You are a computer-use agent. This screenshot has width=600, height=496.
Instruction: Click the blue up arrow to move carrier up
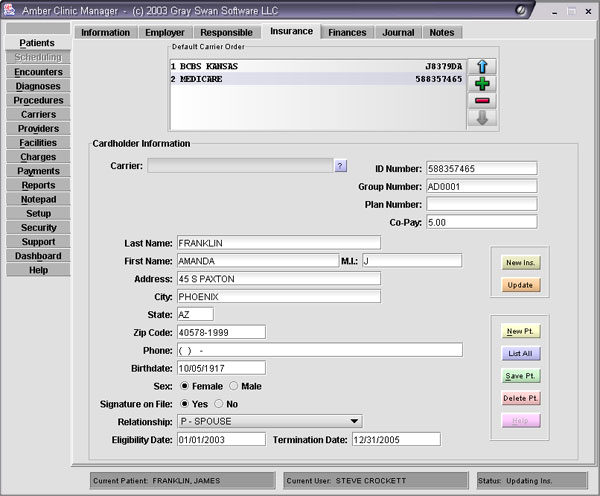482,66
